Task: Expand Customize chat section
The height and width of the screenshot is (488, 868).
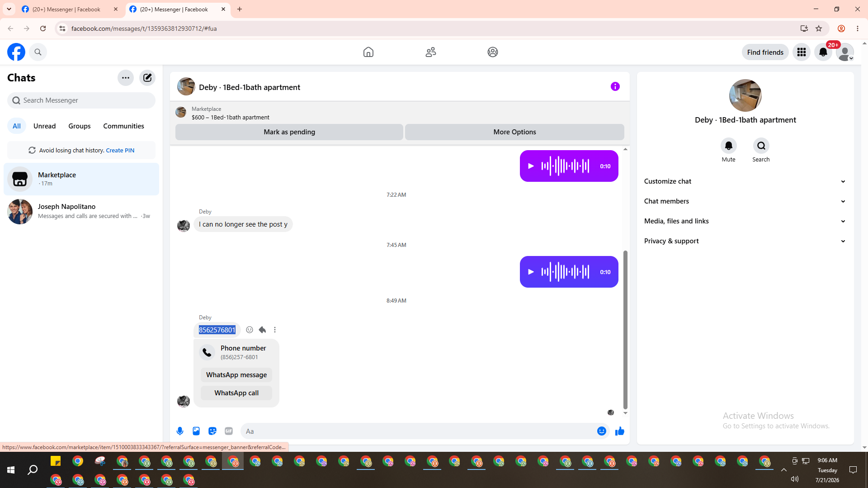Action: click(745, 181)
